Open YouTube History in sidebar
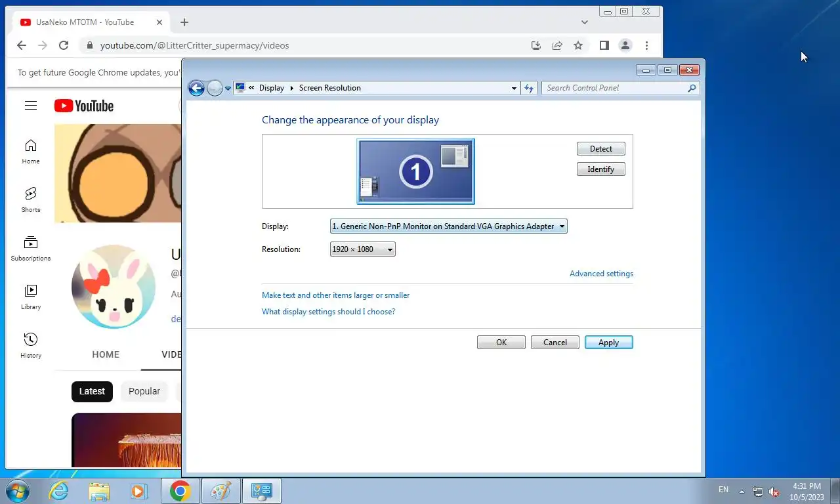This screenshot has width=840, height=504. [x=31, y=346]
